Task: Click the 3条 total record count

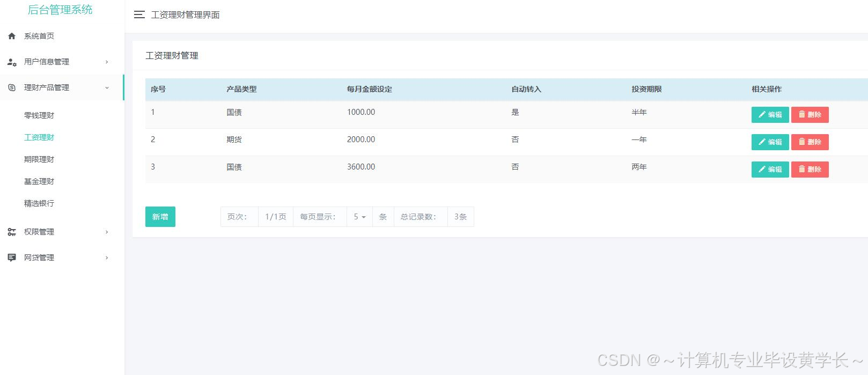Action: click(461, 217)
